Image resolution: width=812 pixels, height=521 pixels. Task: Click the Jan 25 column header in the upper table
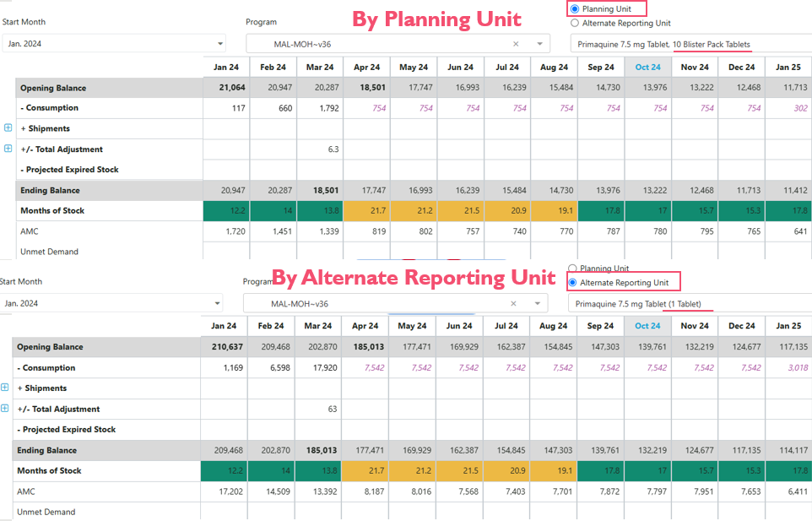[788, 68]
